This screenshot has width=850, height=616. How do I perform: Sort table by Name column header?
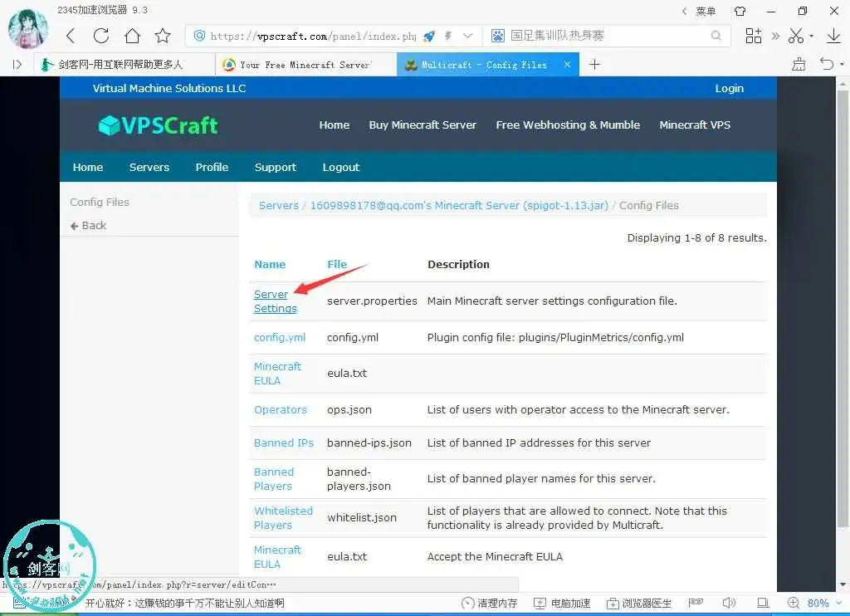click(x=270, y=264)
